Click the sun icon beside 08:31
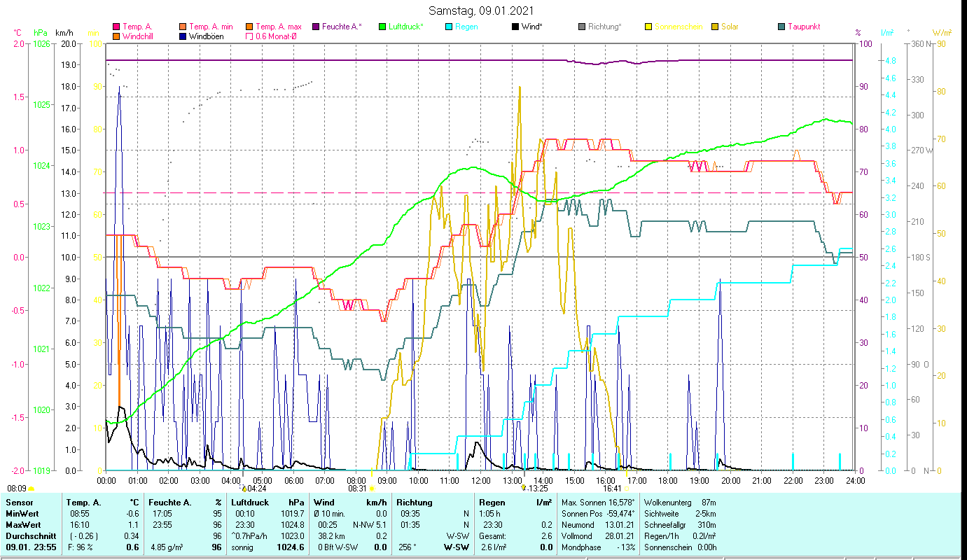967x560 pixels. click(372, 489)
